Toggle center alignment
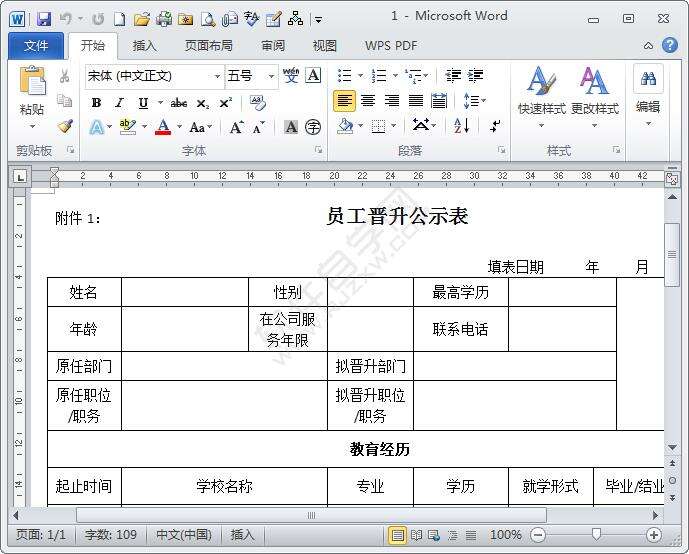689x554 pixels. (368, 101)
